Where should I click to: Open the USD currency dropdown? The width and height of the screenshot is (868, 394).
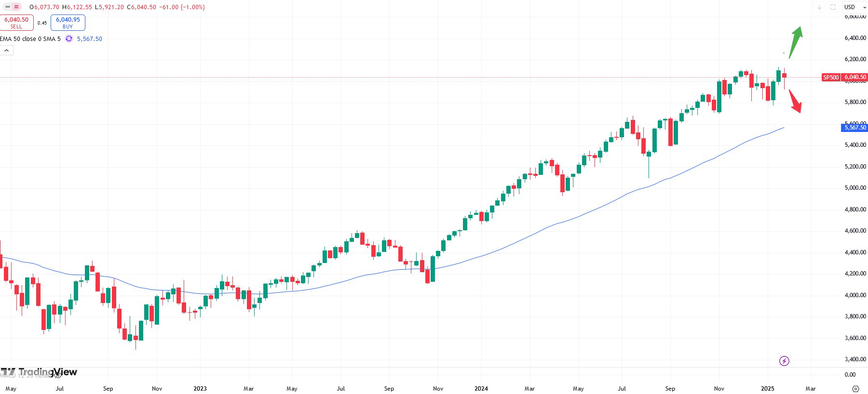pos(855,7)
